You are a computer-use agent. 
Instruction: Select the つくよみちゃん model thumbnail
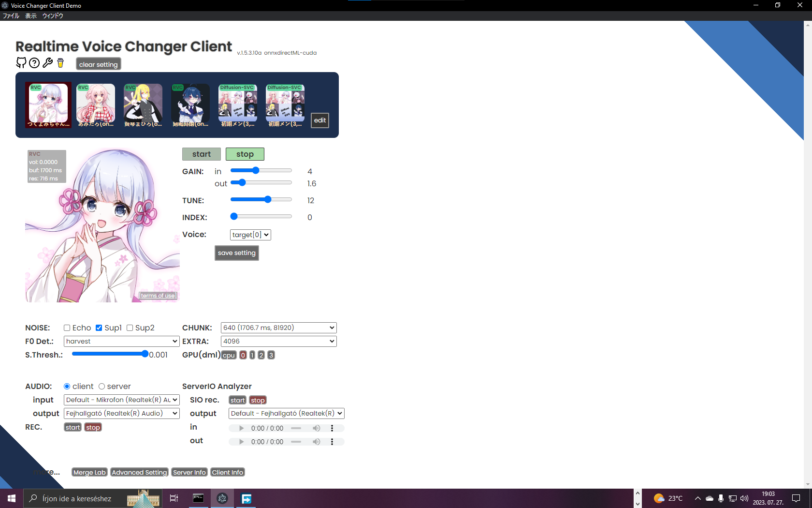click(48, 105)
